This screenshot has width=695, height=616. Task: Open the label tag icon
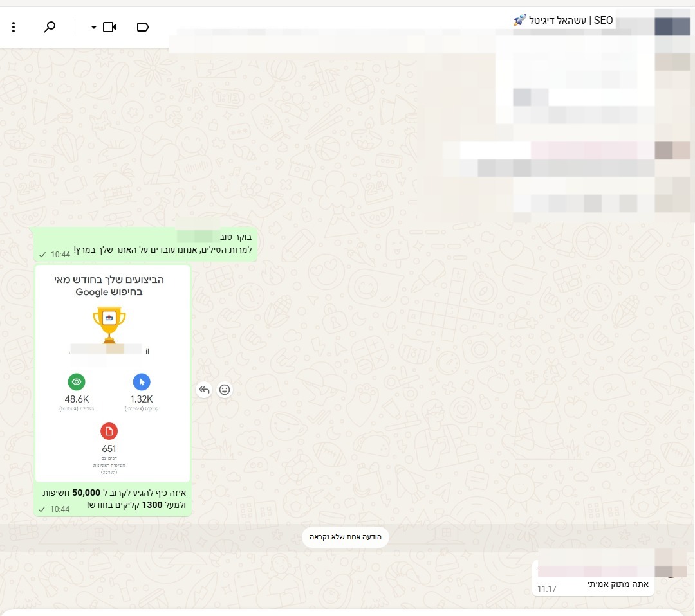pos(143,27)
